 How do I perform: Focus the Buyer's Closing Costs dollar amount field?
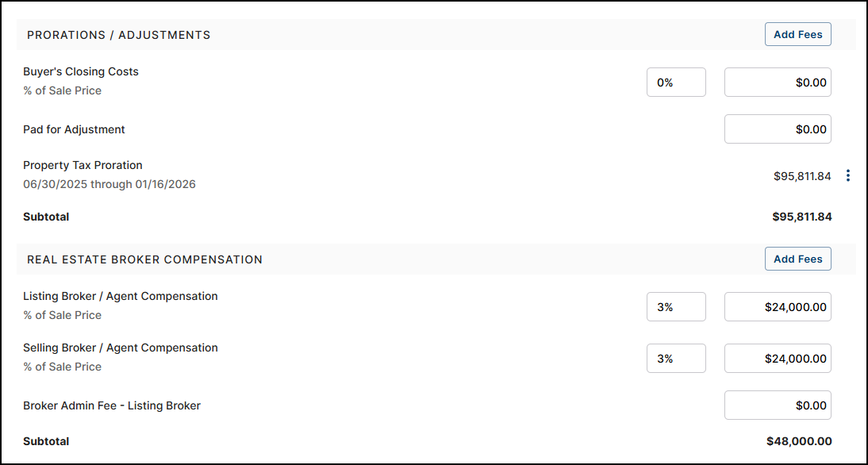tap(778, 83)
